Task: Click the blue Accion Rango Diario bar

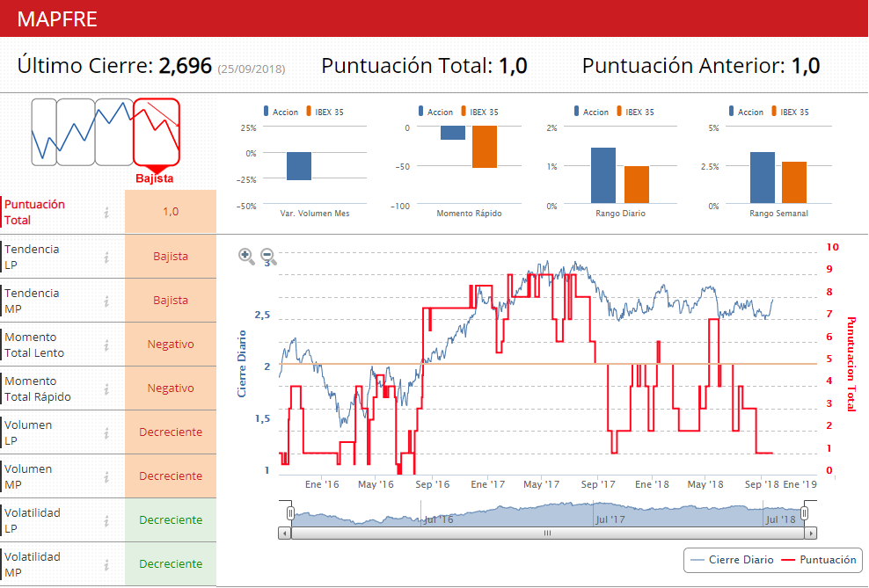Action: 603,176
